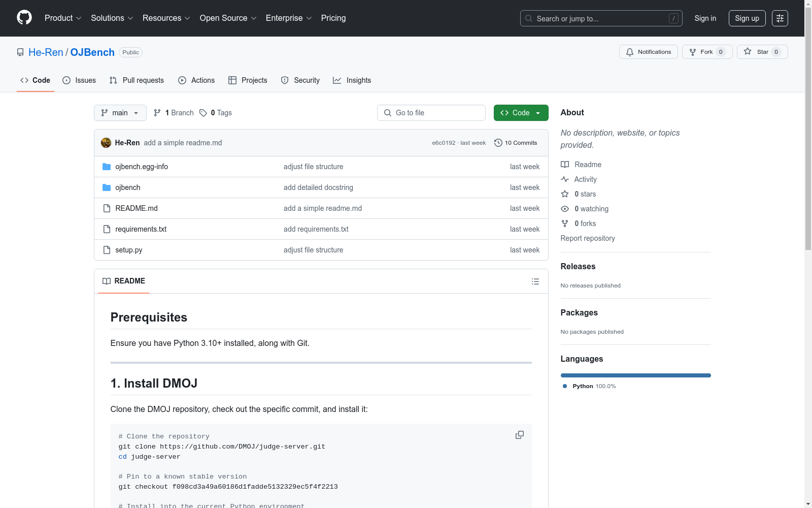
Task: Open commit e6c0192 hash link
Action: pyautogui.click(x=444, y=143)
